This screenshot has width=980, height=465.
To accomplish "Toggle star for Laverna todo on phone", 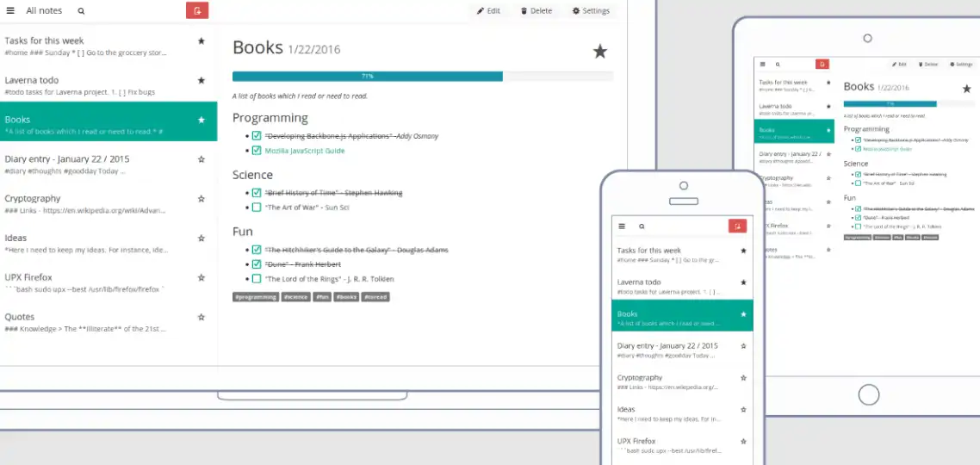I will pos(743,282).
